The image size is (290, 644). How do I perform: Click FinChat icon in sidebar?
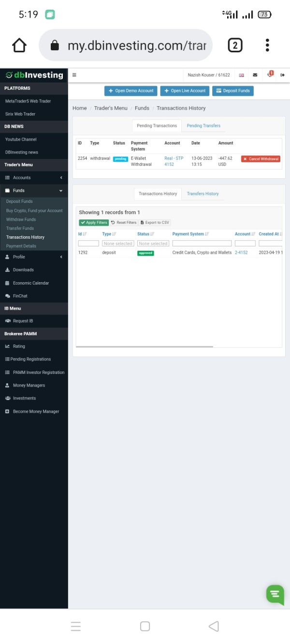[7, 296]
